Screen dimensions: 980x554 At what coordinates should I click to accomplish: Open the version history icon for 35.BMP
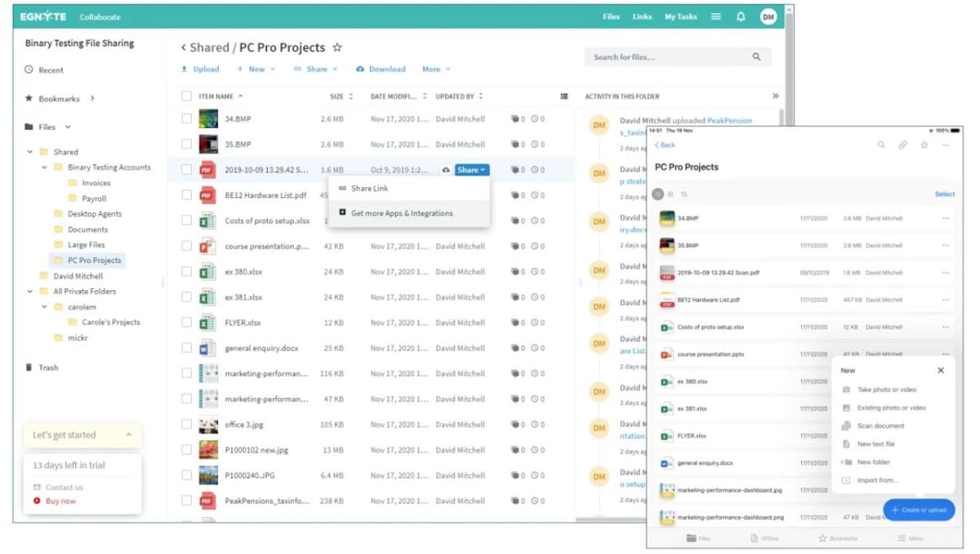(x=537, y=144)
